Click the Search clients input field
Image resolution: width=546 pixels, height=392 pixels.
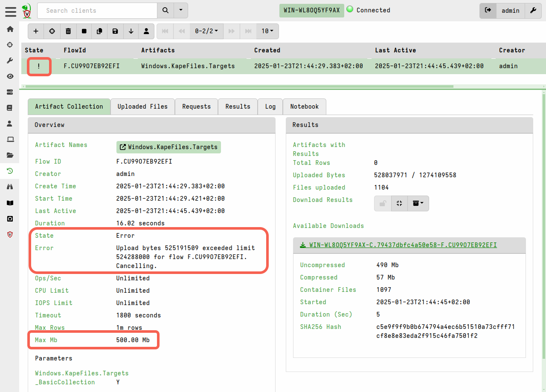[x=97, y=10]
